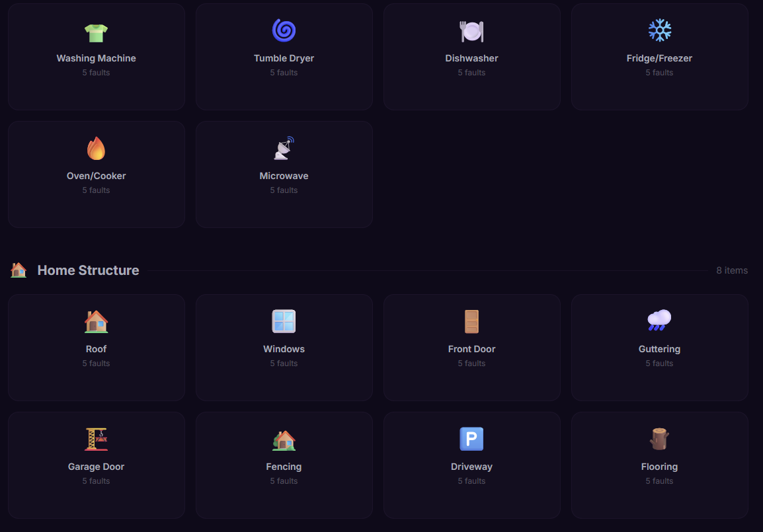This screenshot has width=763, height=532.
Task: Click '5 faults' under Microwave
Action: 284,190
